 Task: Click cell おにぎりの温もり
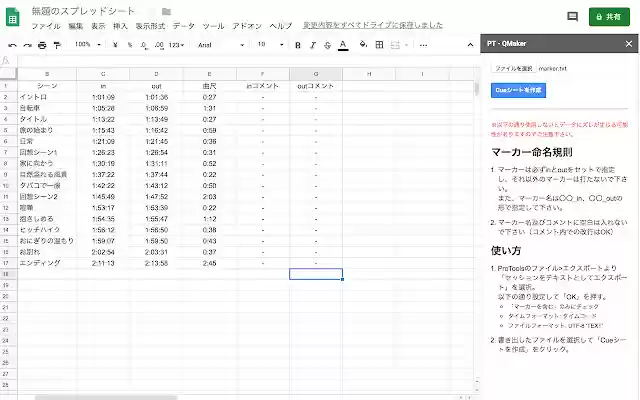(47, 241)
